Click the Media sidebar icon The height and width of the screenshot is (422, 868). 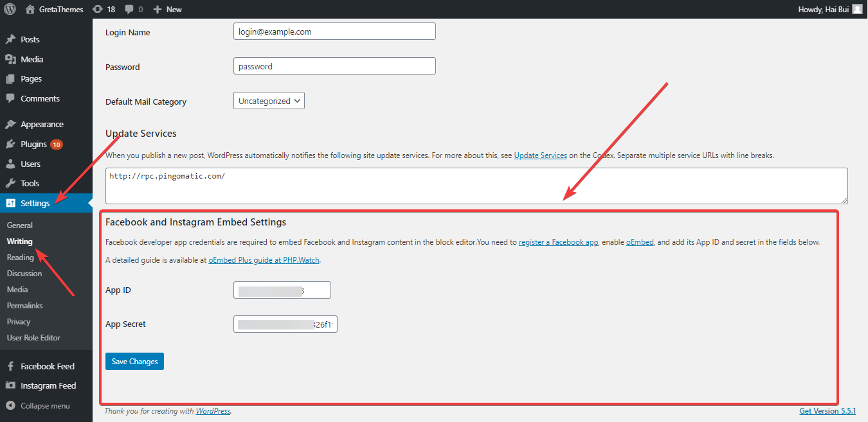tap(10, 59)
